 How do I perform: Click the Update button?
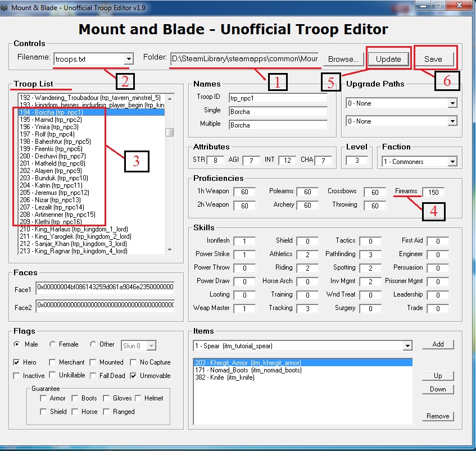(388, 59)
